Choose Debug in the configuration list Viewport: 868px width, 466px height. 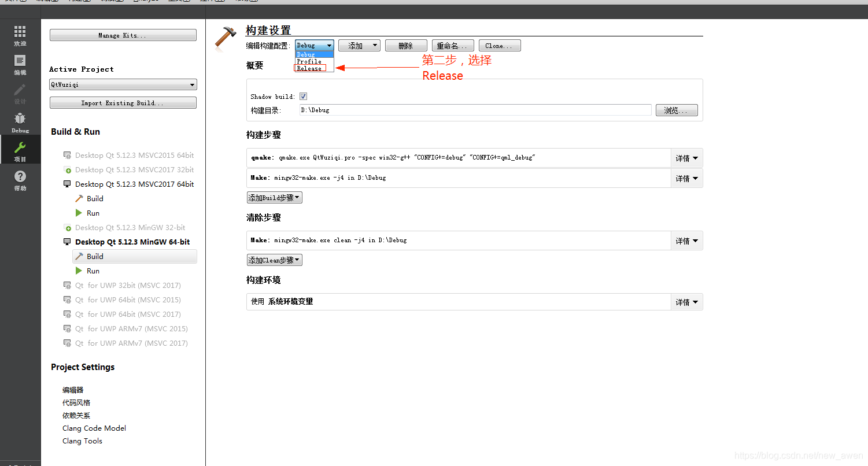(x=315, y=55)
